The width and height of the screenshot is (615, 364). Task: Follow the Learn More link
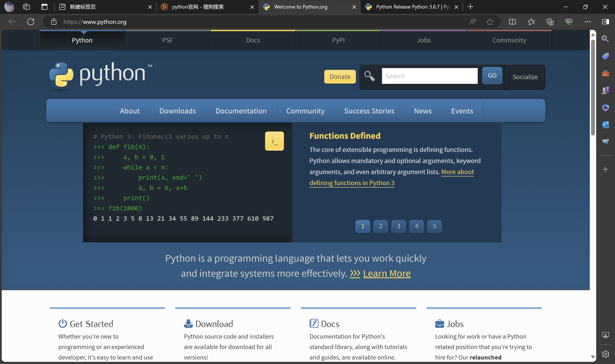tap(387, 273)
